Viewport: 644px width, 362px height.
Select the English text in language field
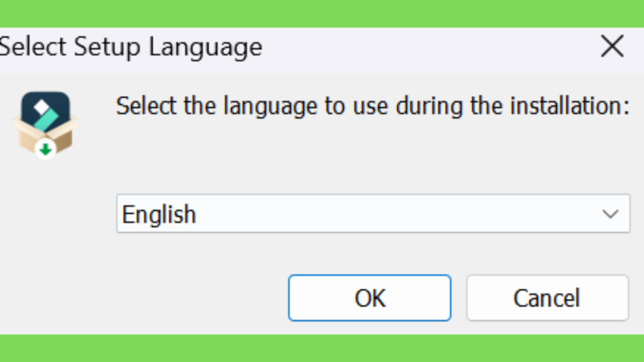[159, 215]
